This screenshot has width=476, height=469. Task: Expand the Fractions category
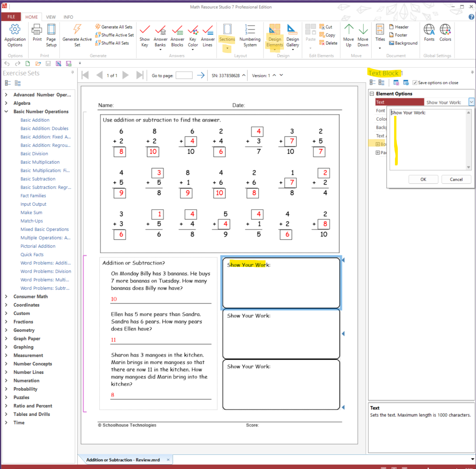tap(6, 322)
